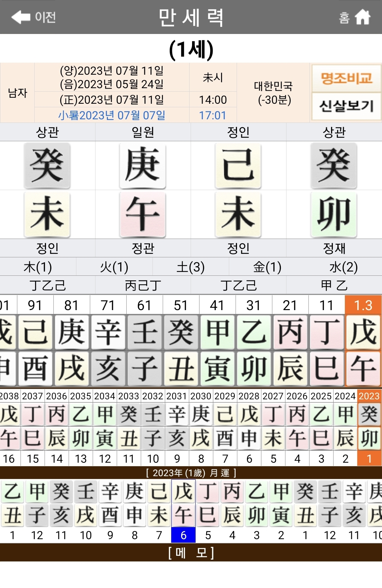Pick year 2036 丙辰 column
The height and width of the screenshot is (588, 382).
coord(57,428)
